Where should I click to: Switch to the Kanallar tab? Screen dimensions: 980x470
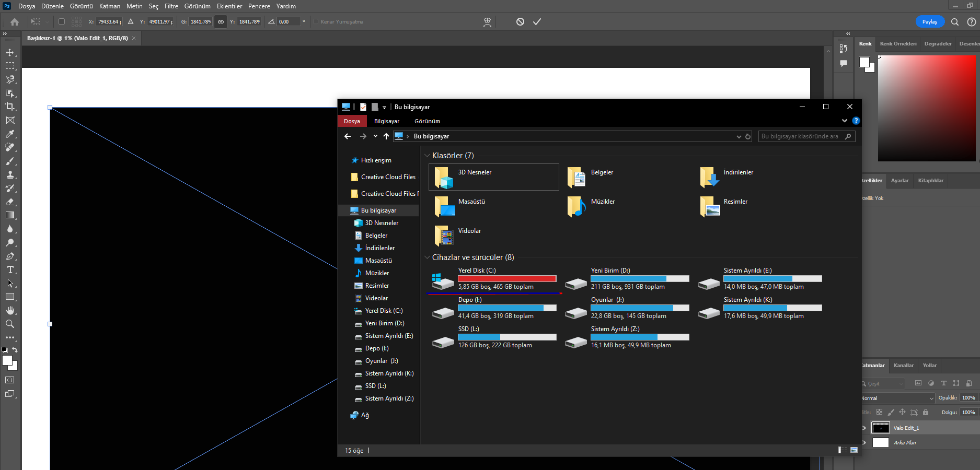[903, 365]
